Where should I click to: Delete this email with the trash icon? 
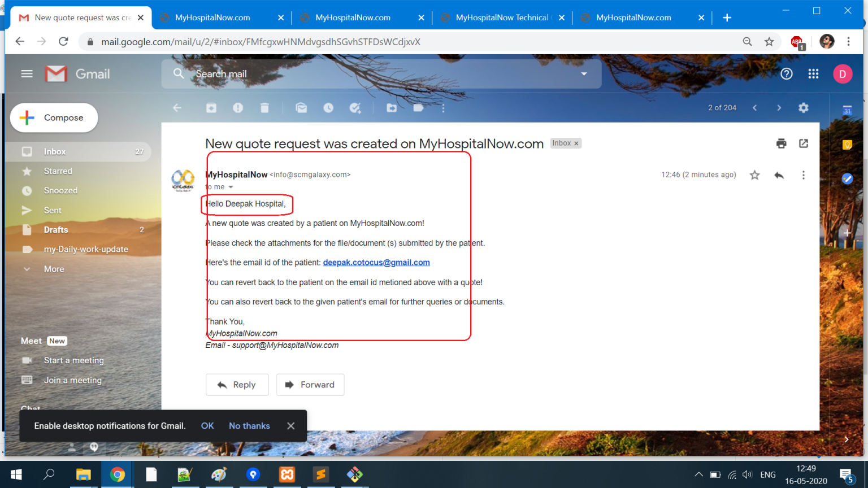coord(264,108)
